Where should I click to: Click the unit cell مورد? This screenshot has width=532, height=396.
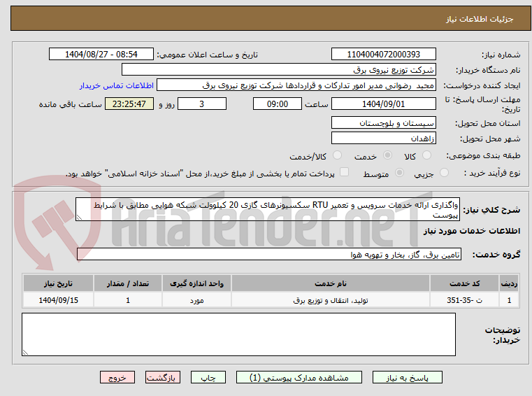(196, 300)
